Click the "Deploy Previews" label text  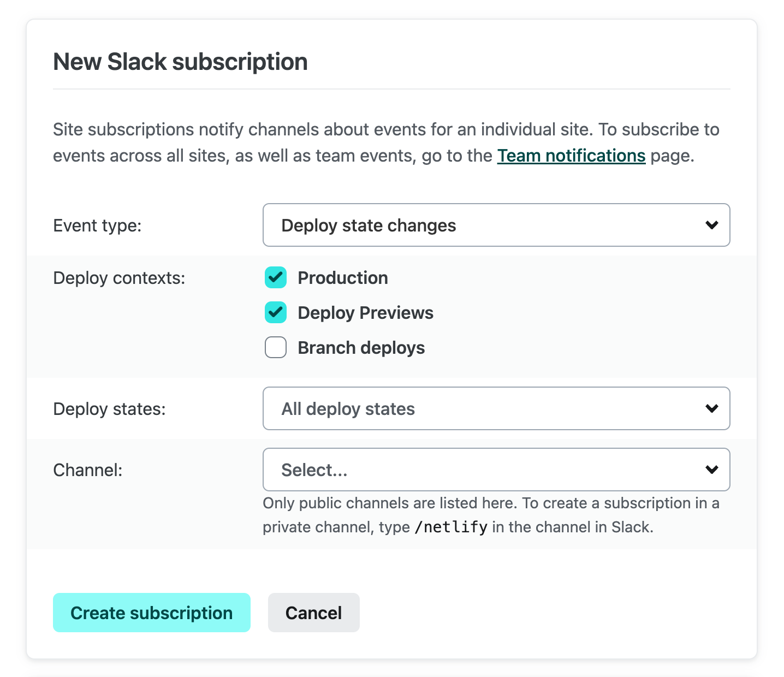tap(365, 313)
